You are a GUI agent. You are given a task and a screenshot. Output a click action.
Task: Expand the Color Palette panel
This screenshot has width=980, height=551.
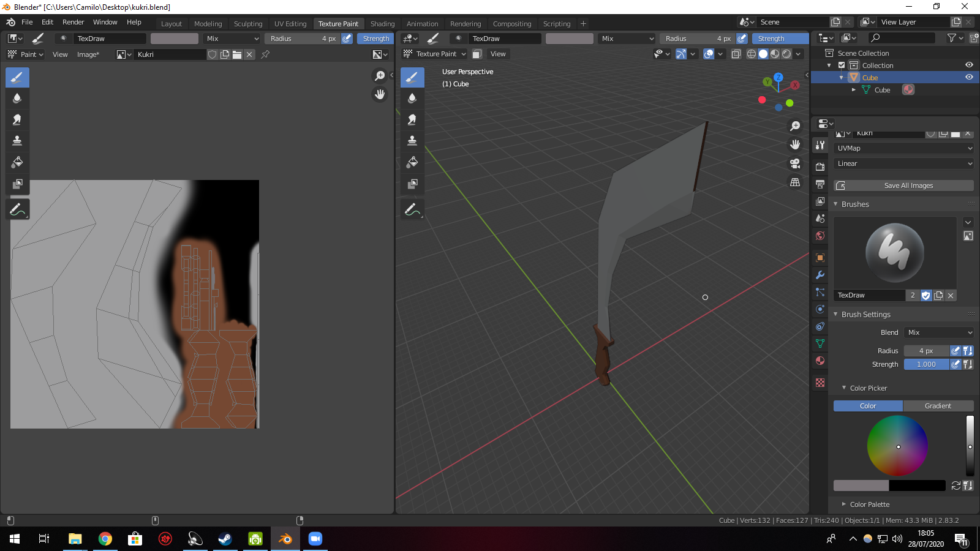869,504
